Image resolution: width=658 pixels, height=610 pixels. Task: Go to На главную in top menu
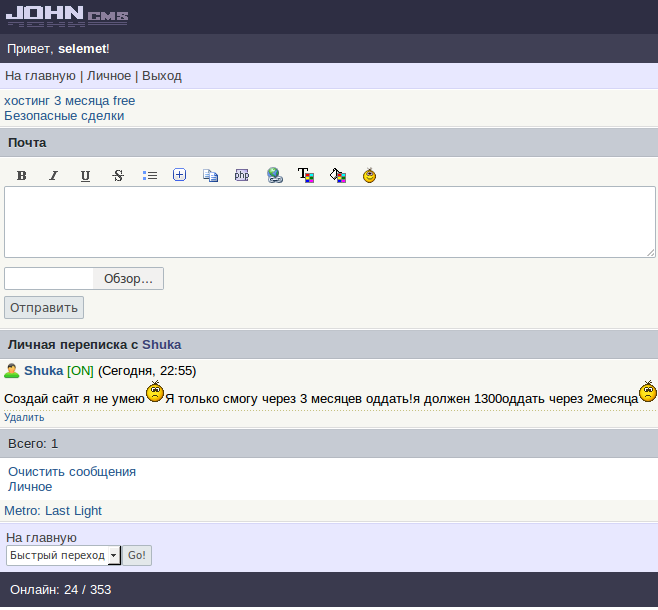pos(40,76)
